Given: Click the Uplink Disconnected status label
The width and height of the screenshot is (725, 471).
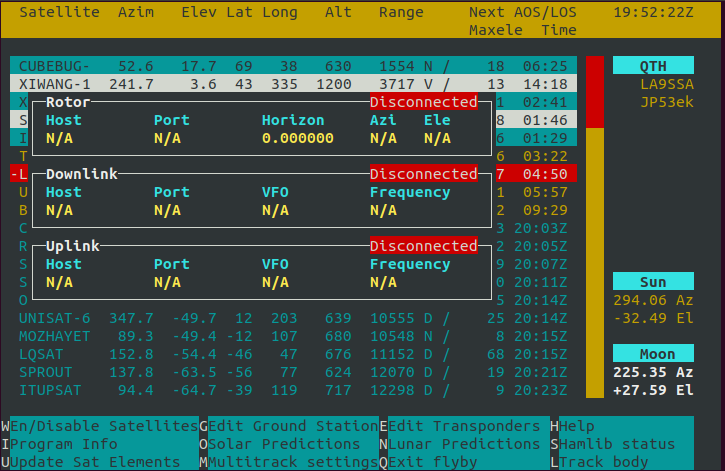Looking at the screenshot, I should click(423, 246).
